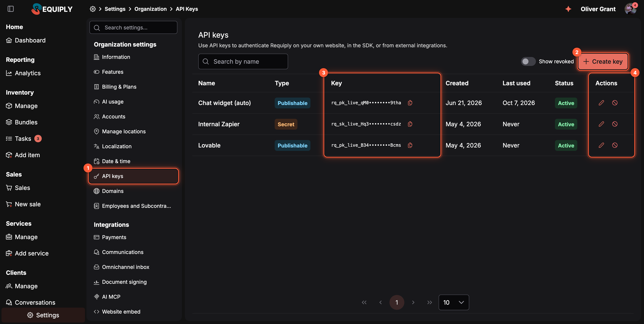The width and height of the screenshot is (644, 324).
Task: Copy the Chat widget (auto) API key
Action: (410, 103)
